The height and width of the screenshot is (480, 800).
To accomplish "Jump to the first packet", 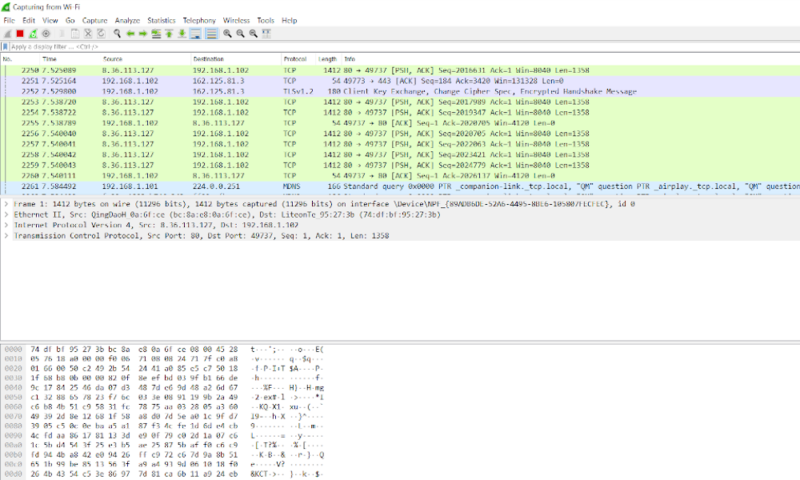I will pyautogui.click(x=169, y=34).
